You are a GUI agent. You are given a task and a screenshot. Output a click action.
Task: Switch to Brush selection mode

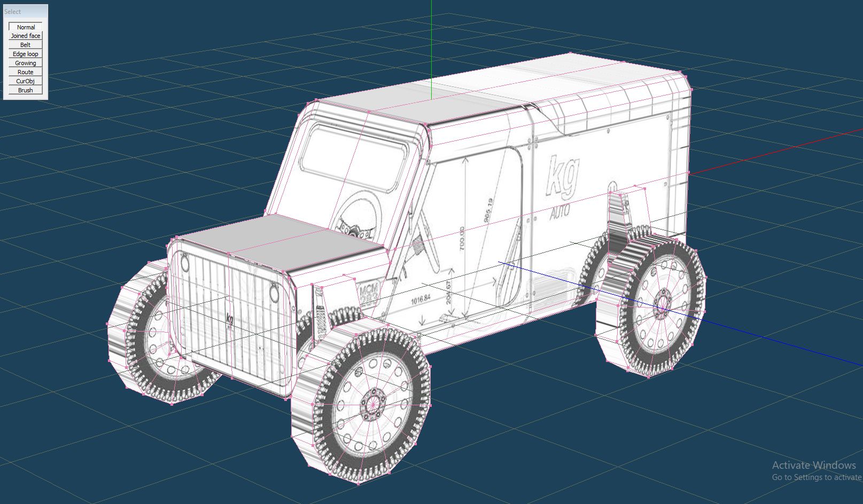click(26, 90)
